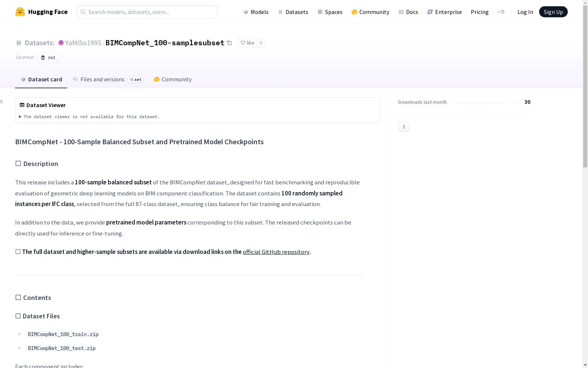This screenshot has width=588, height=368.
Task: Select the Dataset card tab
Action: [41, 79]
